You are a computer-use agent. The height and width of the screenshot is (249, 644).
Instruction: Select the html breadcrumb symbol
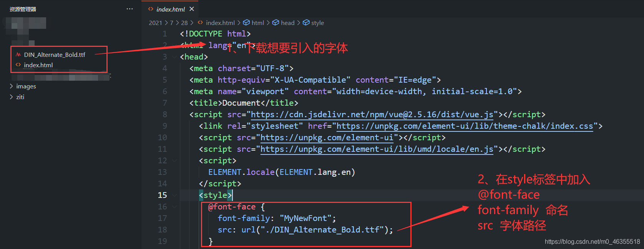[258, 23]
